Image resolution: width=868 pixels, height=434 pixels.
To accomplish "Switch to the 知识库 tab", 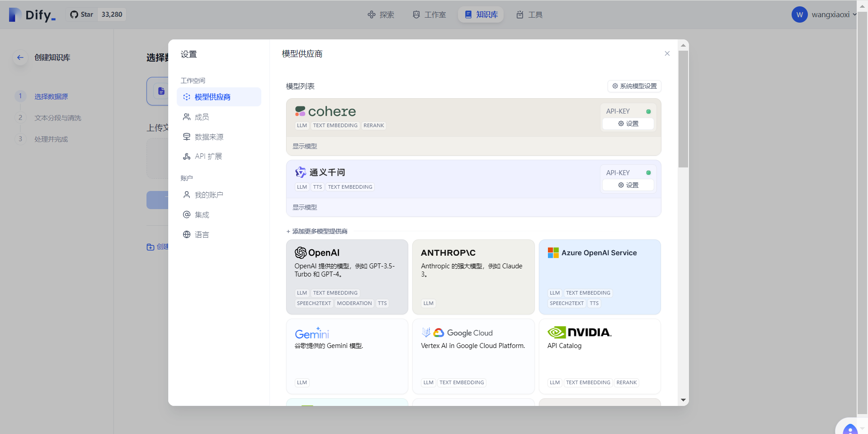I will (481, 14).
